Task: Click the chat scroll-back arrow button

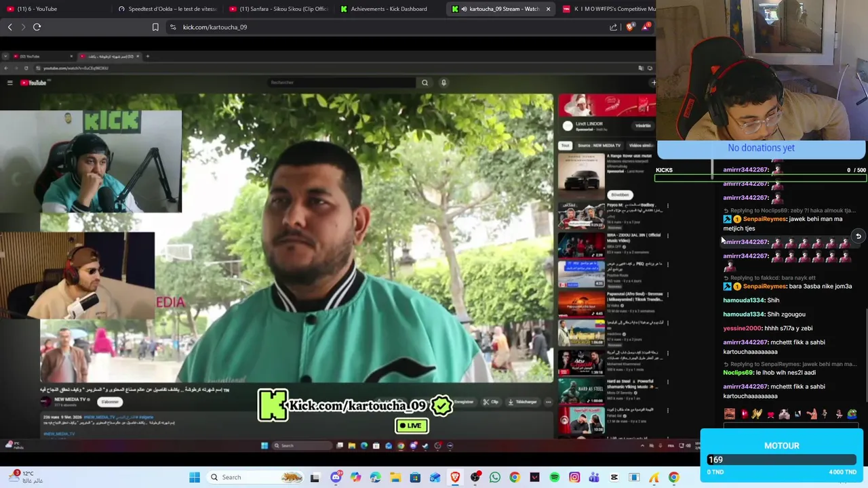Action: point(858,236)
